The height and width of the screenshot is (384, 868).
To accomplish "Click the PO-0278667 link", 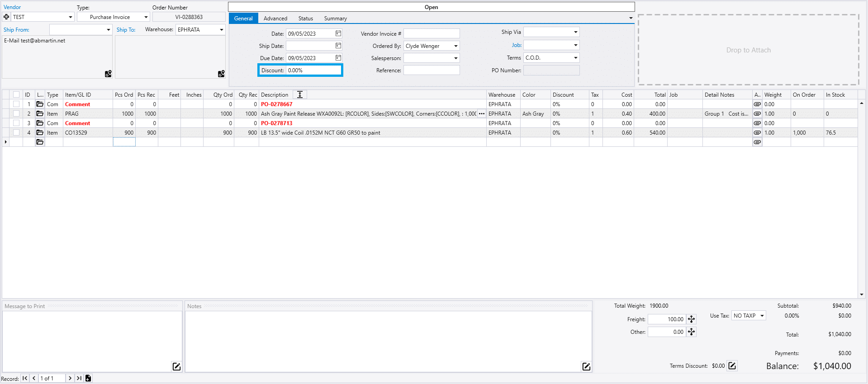I will [x=276, y=104].
